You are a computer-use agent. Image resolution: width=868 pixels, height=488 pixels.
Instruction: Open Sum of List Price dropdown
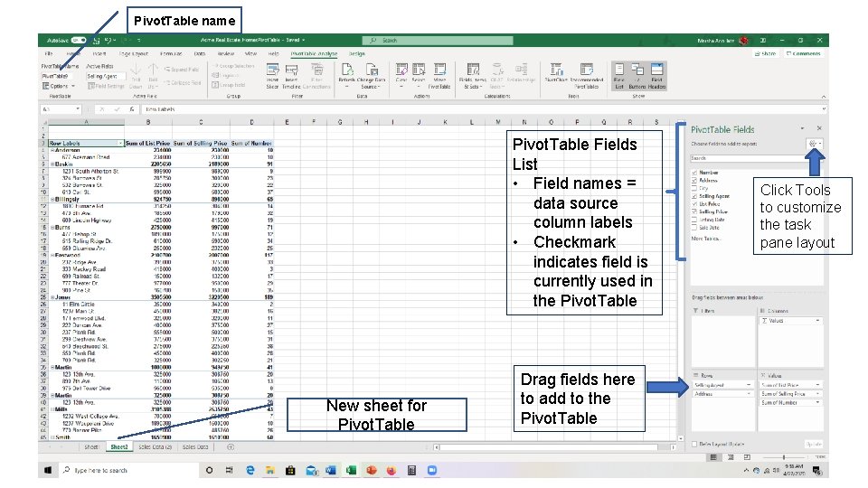pos(817,385)
